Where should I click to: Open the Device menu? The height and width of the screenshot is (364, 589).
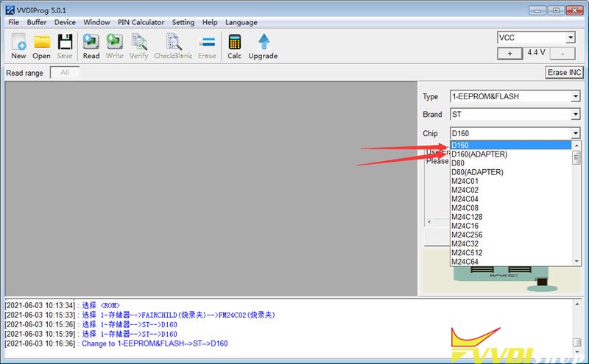pos(65,22)
